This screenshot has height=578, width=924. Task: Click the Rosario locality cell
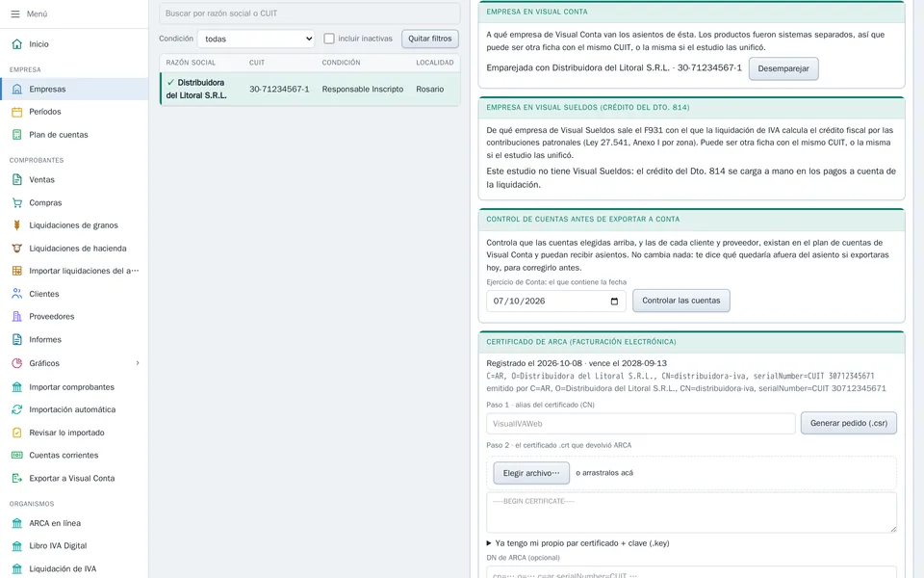pyautogui.click(x=430, y=89)
